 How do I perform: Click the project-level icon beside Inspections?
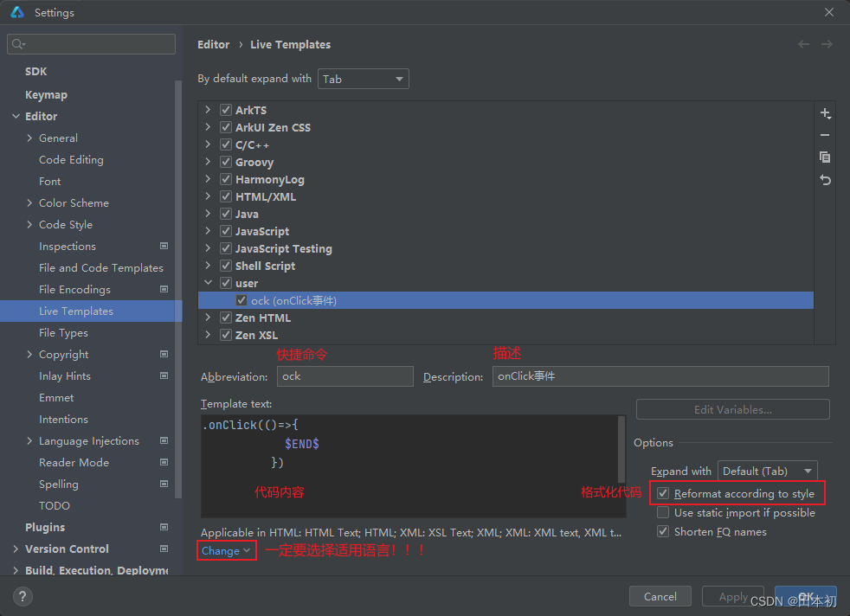click(x=164, y=246)
